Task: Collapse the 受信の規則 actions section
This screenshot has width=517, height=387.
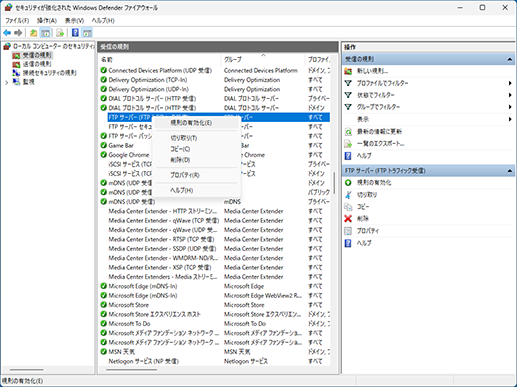Action: tap(510, 59)
